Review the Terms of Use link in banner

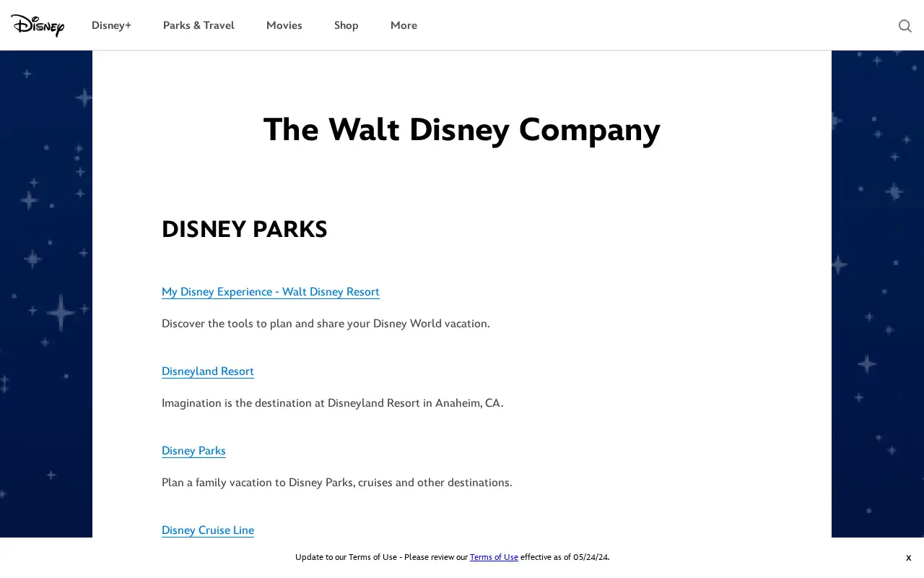pyautogui.click(x=494, y=557)
